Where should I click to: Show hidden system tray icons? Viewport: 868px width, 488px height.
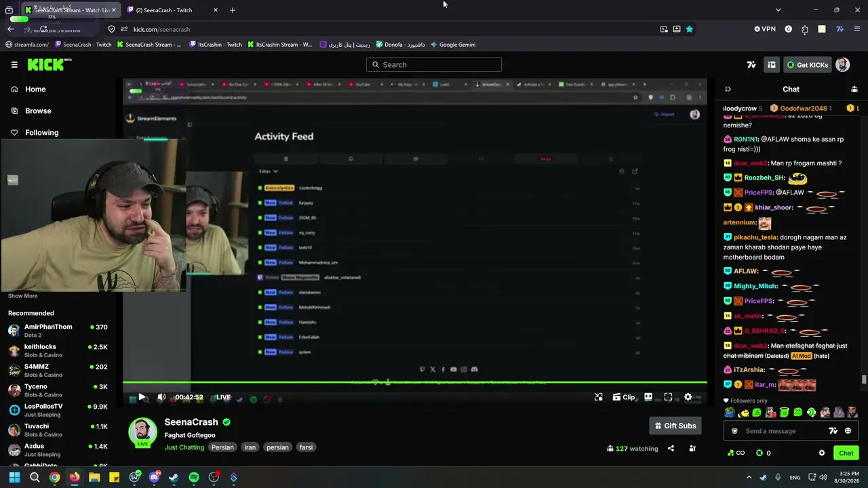click(x=749, y=477)
